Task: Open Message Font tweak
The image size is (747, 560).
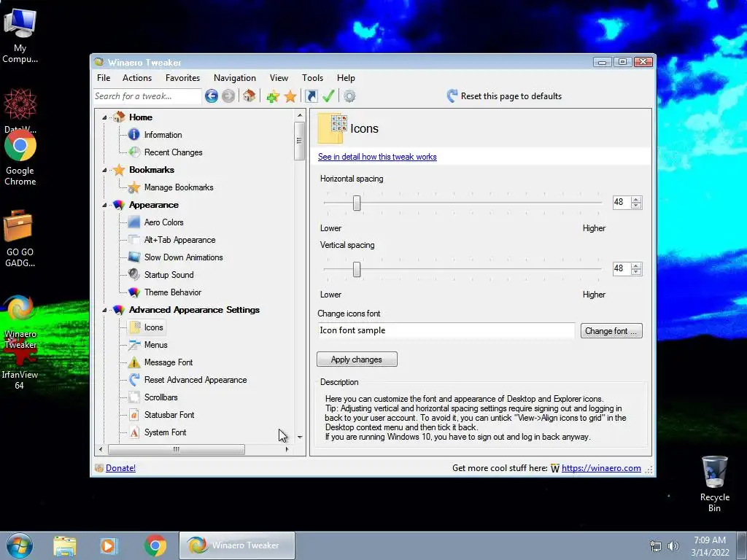Action: (169, 362)
